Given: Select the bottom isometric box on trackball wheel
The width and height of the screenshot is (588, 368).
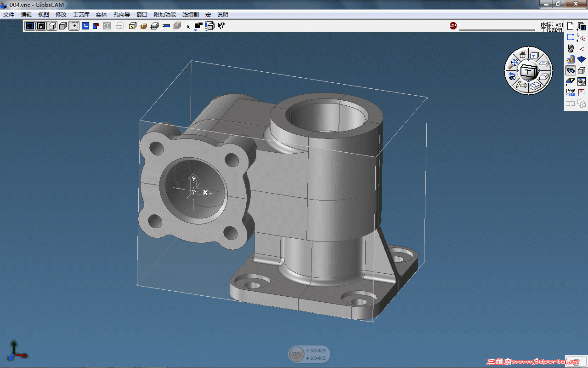Looking at the screenshot, I should point(534,86).
